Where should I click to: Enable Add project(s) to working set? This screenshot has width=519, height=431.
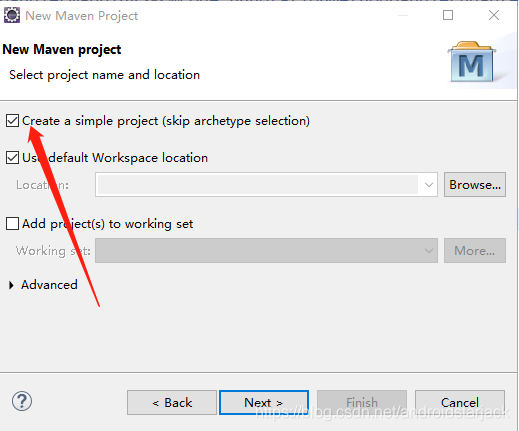[12, 223]
